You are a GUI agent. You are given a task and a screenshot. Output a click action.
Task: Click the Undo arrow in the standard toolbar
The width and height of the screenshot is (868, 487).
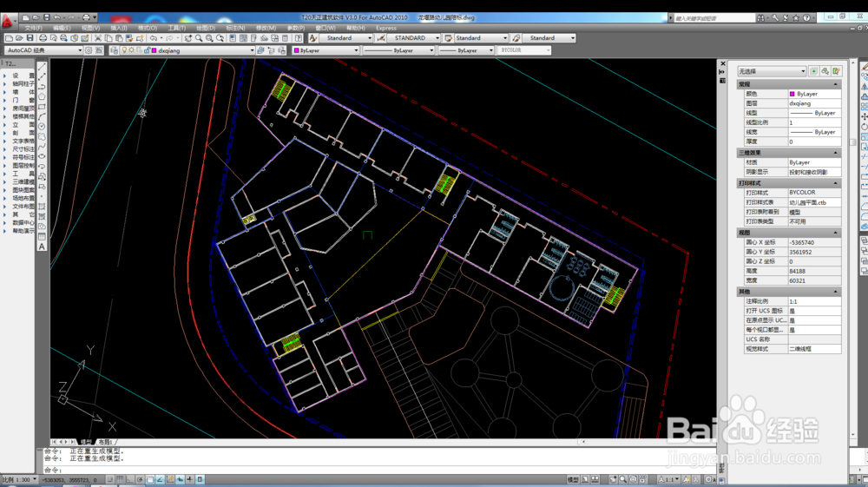pos(153,38)
